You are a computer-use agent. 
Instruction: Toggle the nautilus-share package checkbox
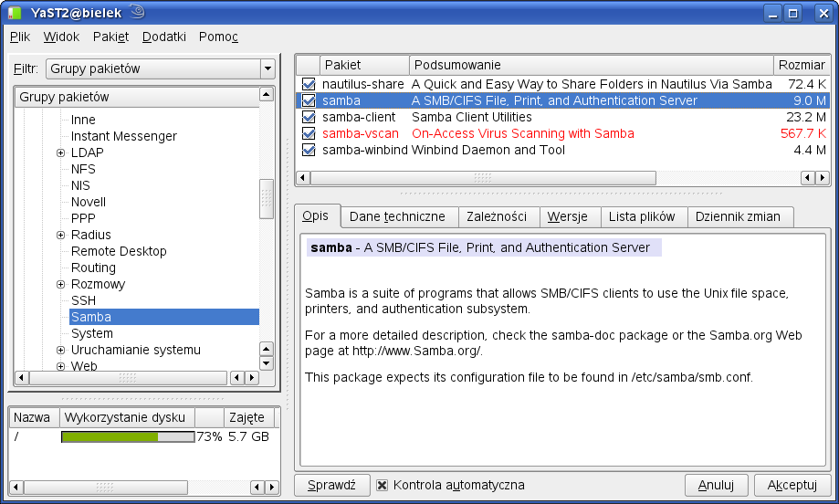[309, 84]
